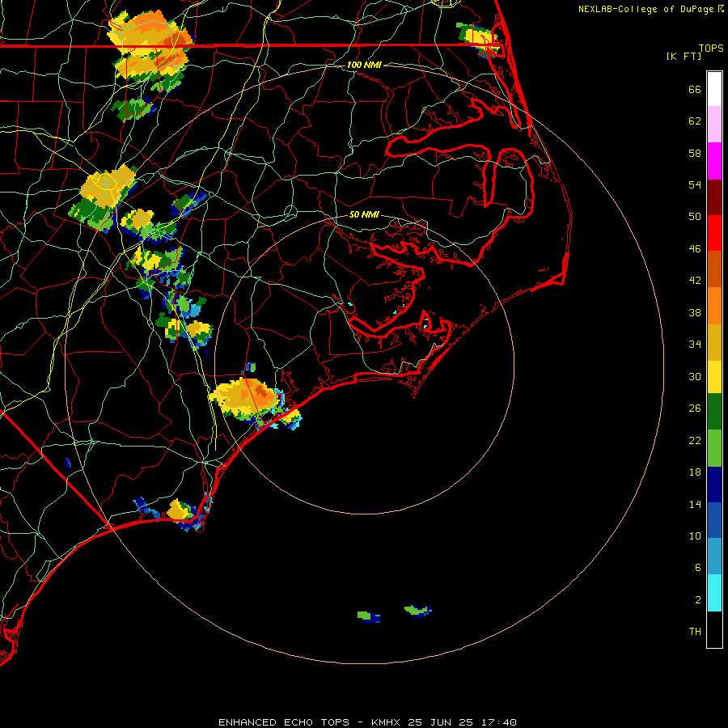Click the "TOPS" legend heading

coord(711,49)
